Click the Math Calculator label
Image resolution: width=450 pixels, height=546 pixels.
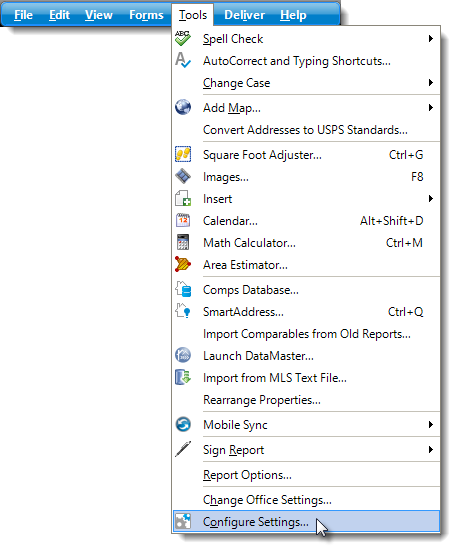(249, 243)
